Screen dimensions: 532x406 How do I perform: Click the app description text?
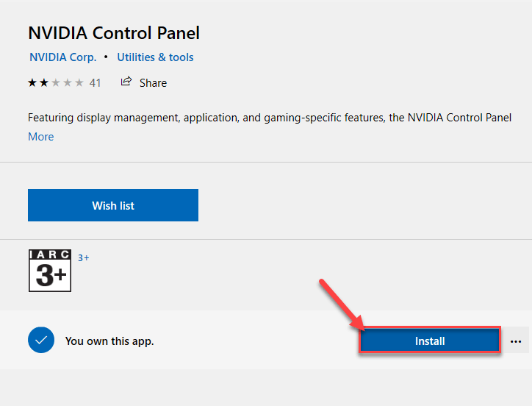(x=270, y=118)
